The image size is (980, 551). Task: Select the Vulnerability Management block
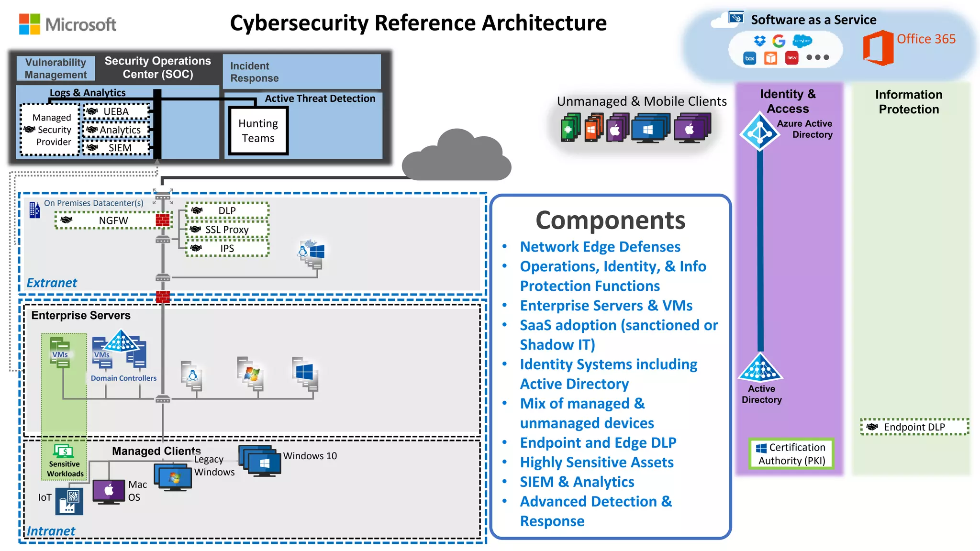coord(56,68)
